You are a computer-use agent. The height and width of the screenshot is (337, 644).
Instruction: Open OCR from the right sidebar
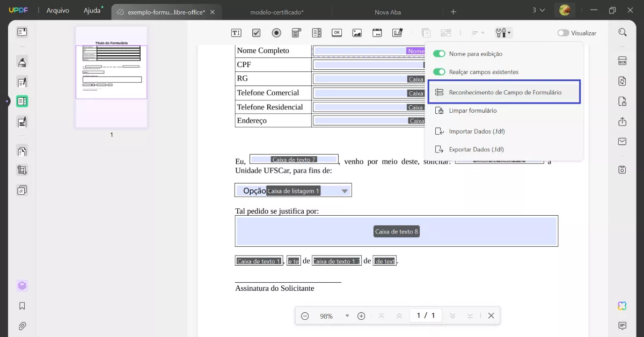click(x=621, y=61)
